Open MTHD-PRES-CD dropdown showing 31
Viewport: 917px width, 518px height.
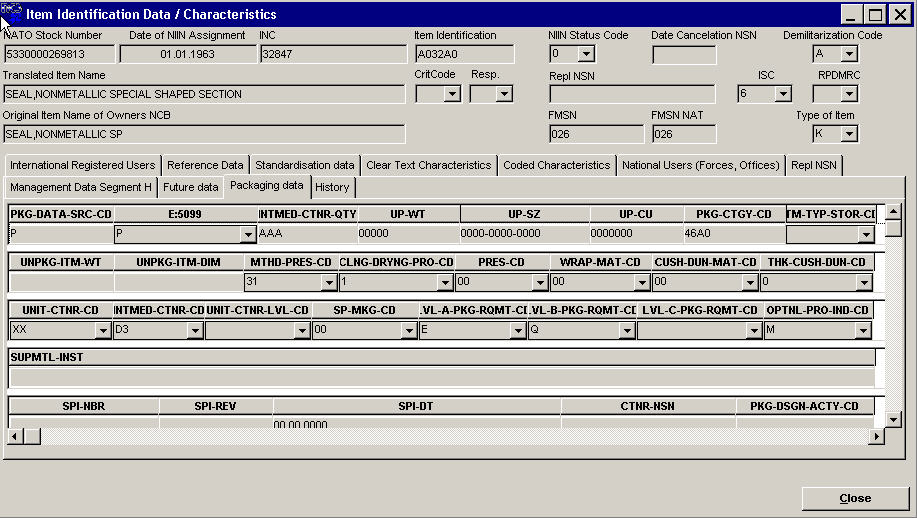tap(329, 283)
